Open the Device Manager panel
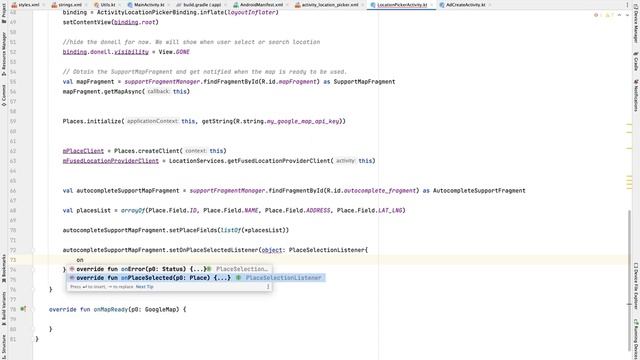 tap(636, 24)
